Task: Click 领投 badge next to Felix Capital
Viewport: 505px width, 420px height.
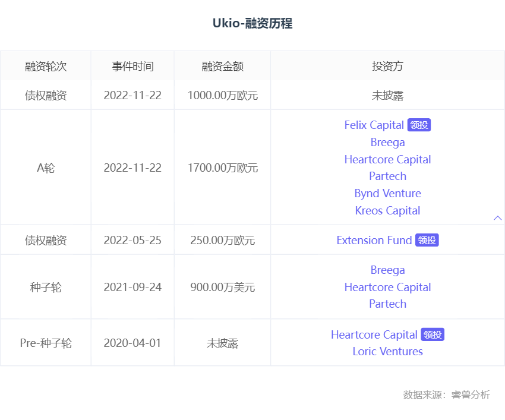Action: coord(419,125)
